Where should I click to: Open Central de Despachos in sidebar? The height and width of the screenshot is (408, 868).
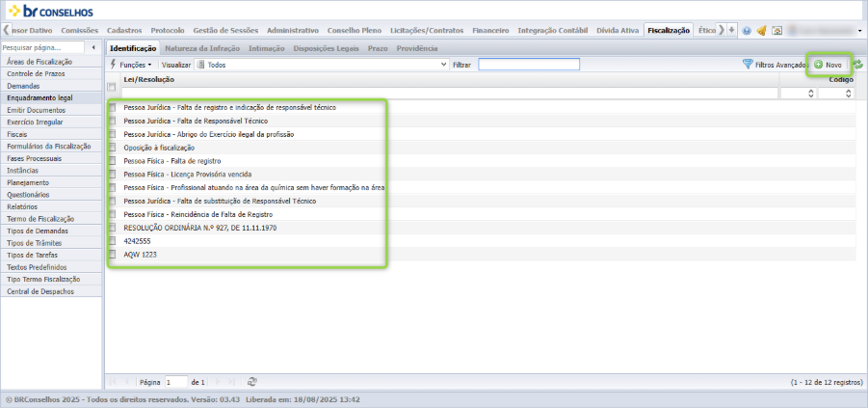click(51, 291)
